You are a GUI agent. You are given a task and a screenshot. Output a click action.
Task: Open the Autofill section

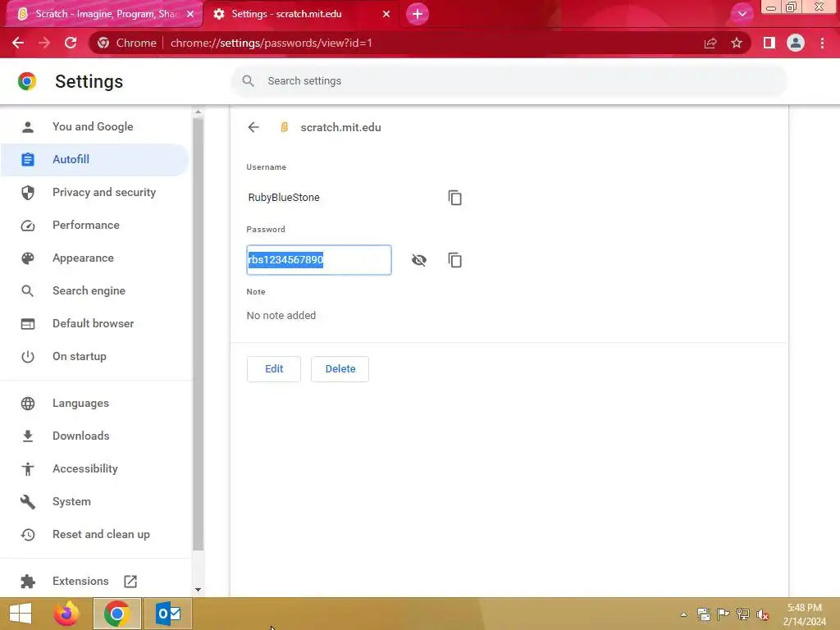(94, 160)
